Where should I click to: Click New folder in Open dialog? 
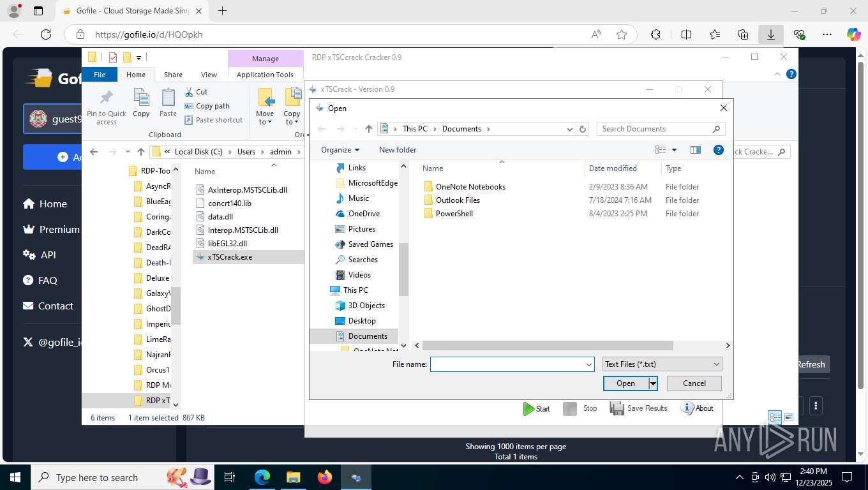(398, 150)
